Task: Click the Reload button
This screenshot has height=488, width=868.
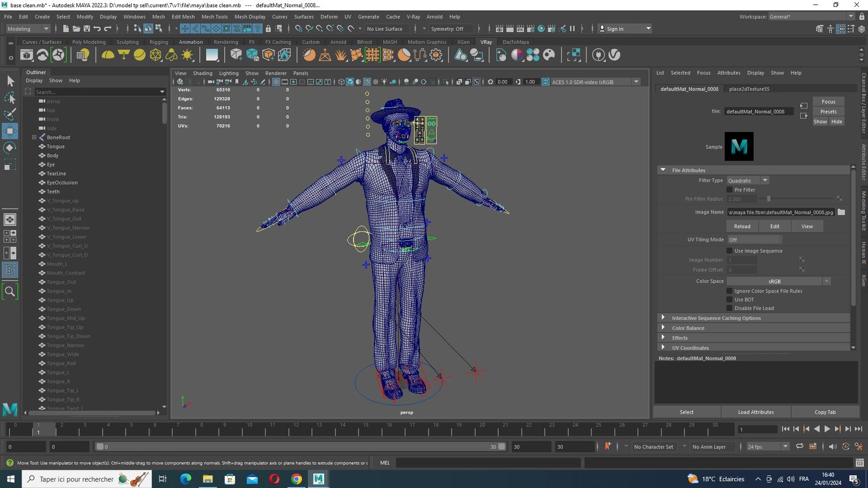Action: click(742, 226)
